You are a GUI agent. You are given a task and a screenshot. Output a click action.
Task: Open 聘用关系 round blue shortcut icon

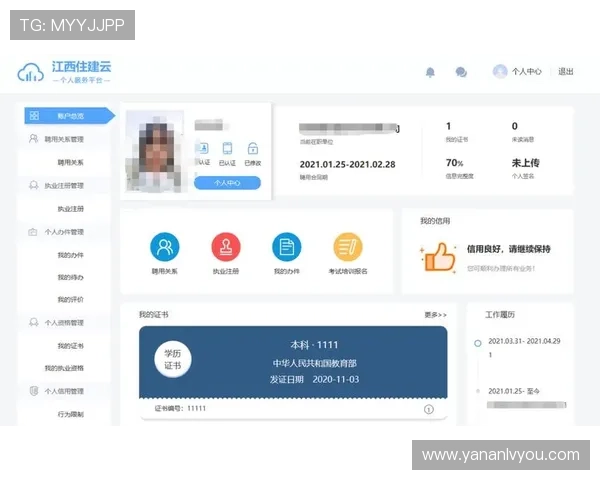[165, 247]
